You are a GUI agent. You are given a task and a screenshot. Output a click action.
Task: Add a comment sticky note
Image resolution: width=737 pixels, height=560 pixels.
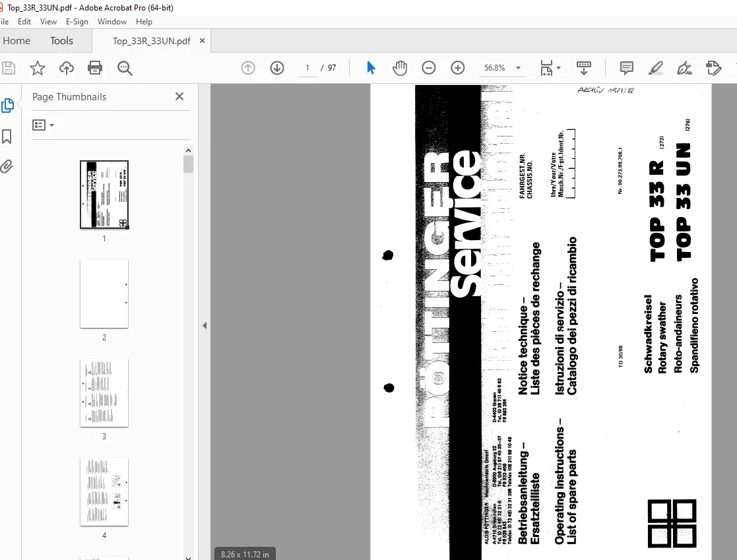pyautogui.click(x=627, y=68)
